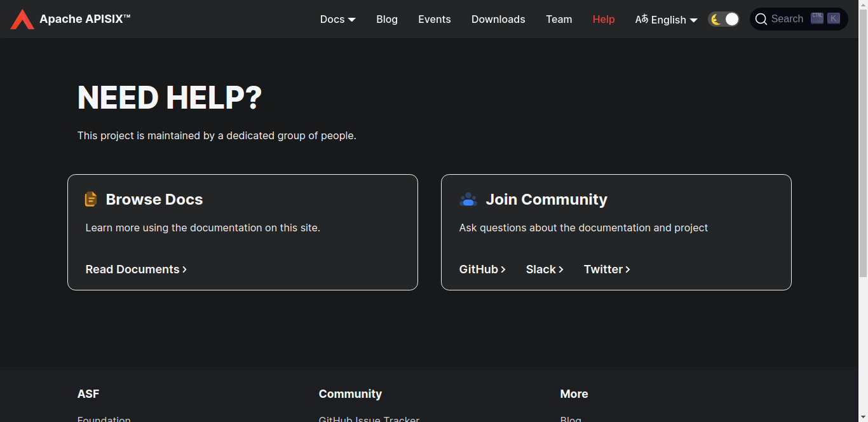Image resolution: width=868 pixels, height=422 pixels.
Task: Click the Join Community heading
Action: 546,199
